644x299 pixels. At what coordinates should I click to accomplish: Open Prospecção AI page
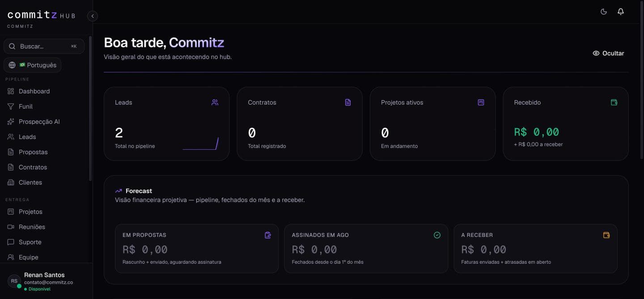coord(45,122)
